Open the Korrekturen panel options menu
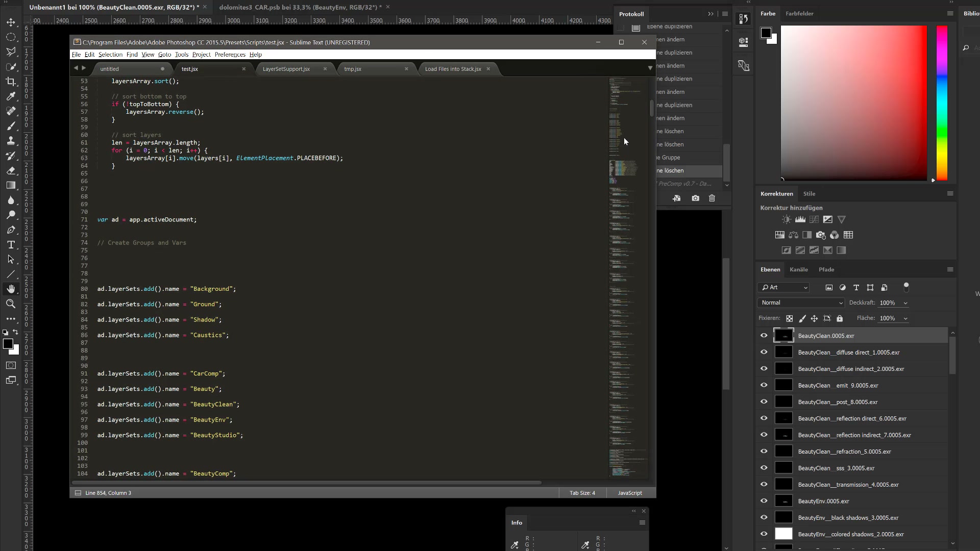The image size is (980, 551). (x=950, y=193)
